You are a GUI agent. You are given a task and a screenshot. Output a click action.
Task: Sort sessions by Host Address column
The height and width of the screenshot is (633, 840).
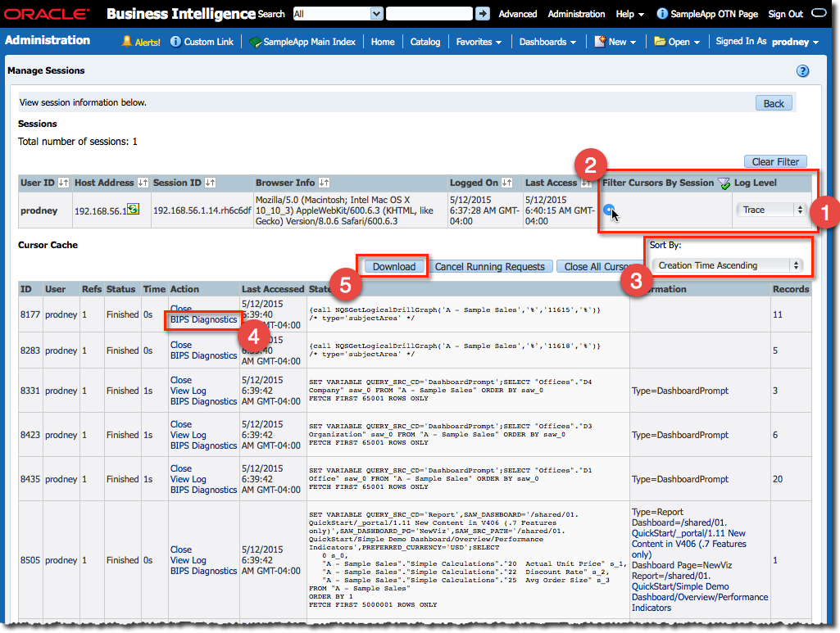click(x=143, y=183)
